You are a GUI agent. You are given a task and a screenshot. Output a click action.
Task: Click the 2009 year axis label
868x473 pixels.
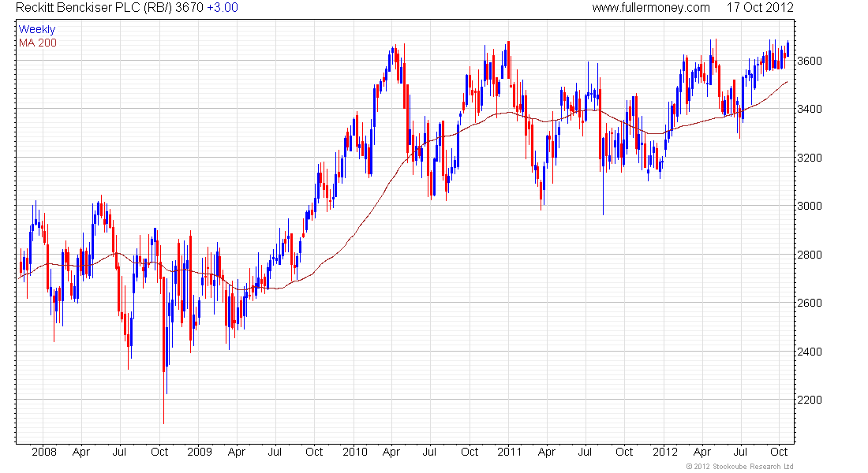[x=200, y=452]
